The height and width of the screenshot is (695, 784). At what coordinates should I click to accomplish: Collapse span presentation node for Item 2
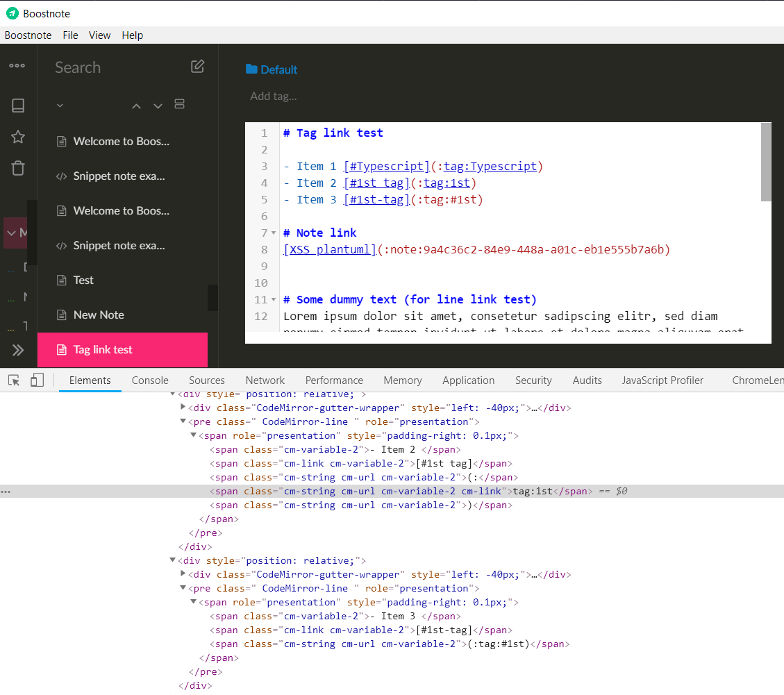coord(194,435)
